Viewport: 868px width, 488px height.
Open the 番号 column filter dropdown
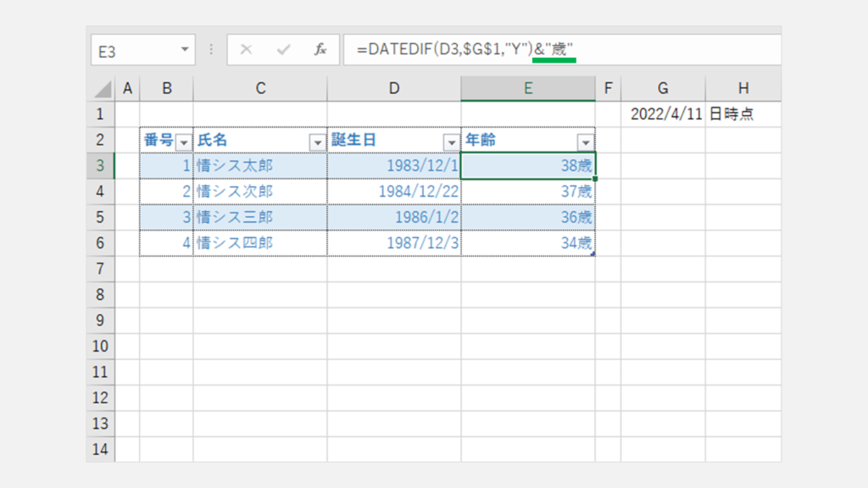[x=183, y=141]
